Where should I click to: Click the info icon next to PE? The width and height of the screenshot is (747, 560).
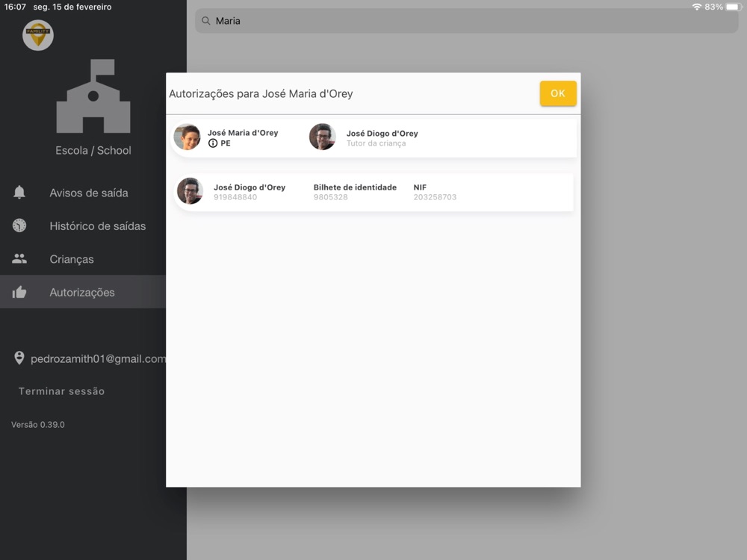[213, 143]
